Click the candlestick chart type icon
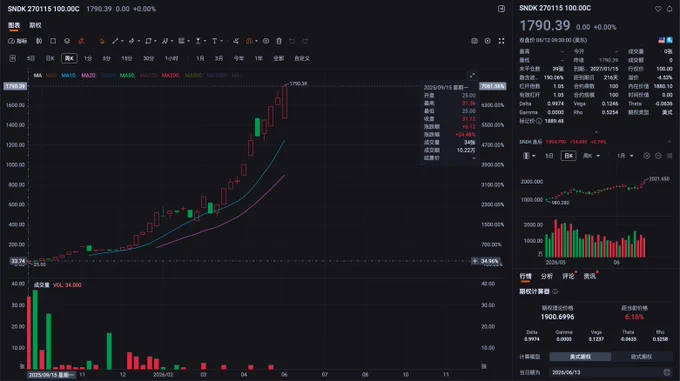Image resolution: width=680 pixels, height=381 pixels. pyautogui.click(x=39, y=41)
